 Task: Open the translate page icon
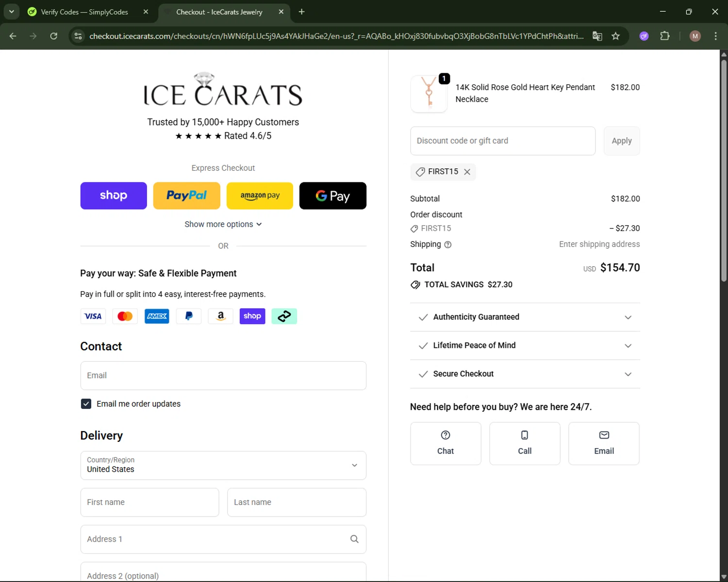(597, 36)
